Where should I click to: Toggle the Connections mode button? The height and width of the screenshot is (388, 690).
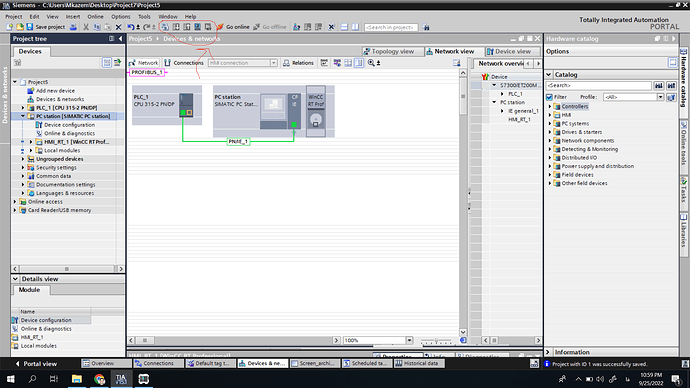184,63
